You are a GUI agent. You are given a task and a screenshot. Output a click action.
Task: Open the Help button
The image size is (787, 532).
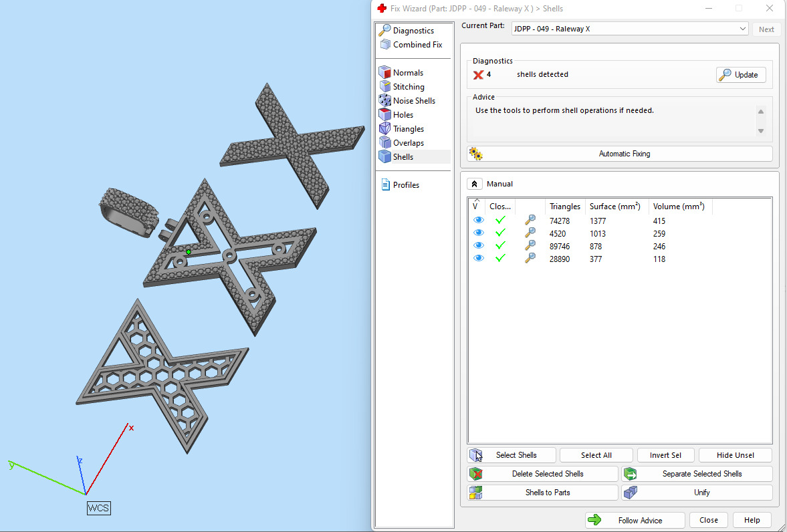point(752,521)
